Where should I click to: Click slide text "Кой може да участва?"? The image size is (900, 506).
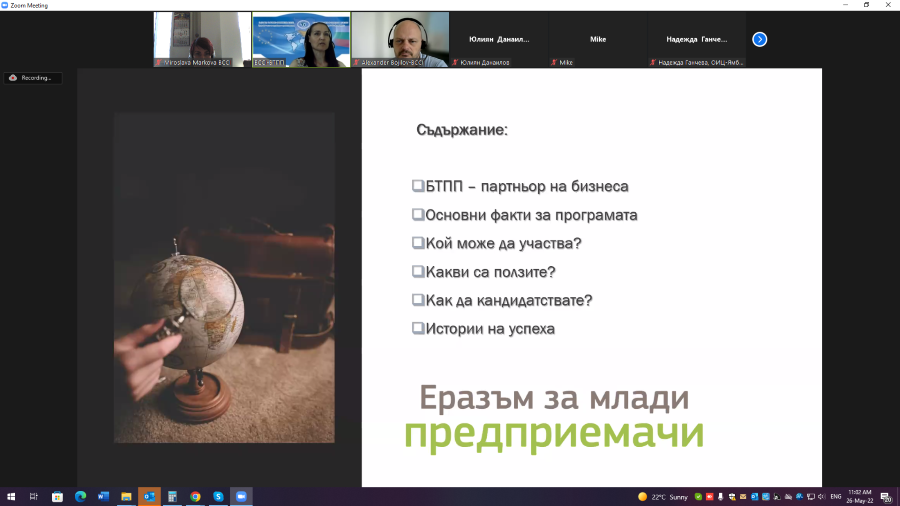(x=503, y=243)
